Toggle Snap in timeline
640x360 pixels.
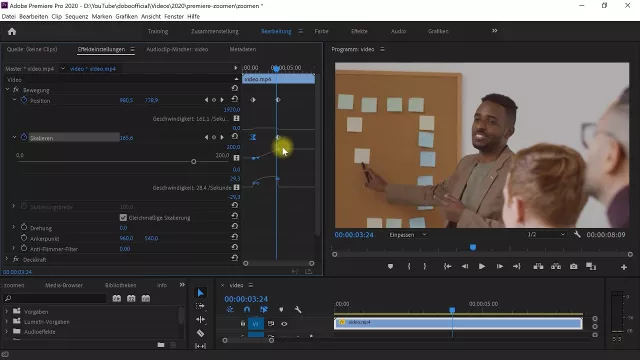pos(247,310)
